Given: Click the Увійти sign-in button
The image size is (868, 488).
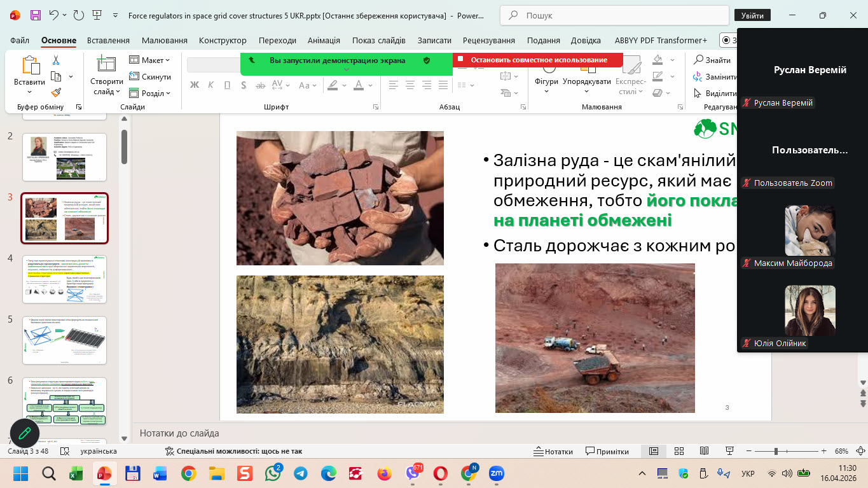Looking at the screenshot, I should (752, 15).
